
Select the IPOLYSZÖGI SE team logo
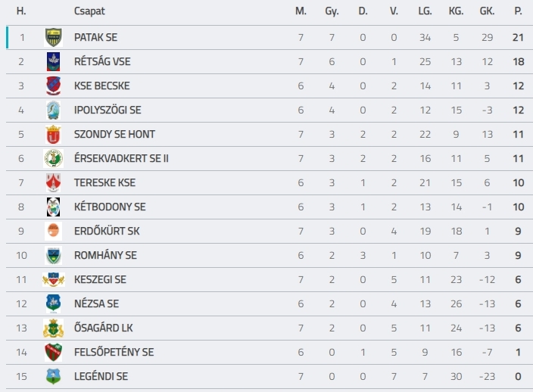[53, 110]
